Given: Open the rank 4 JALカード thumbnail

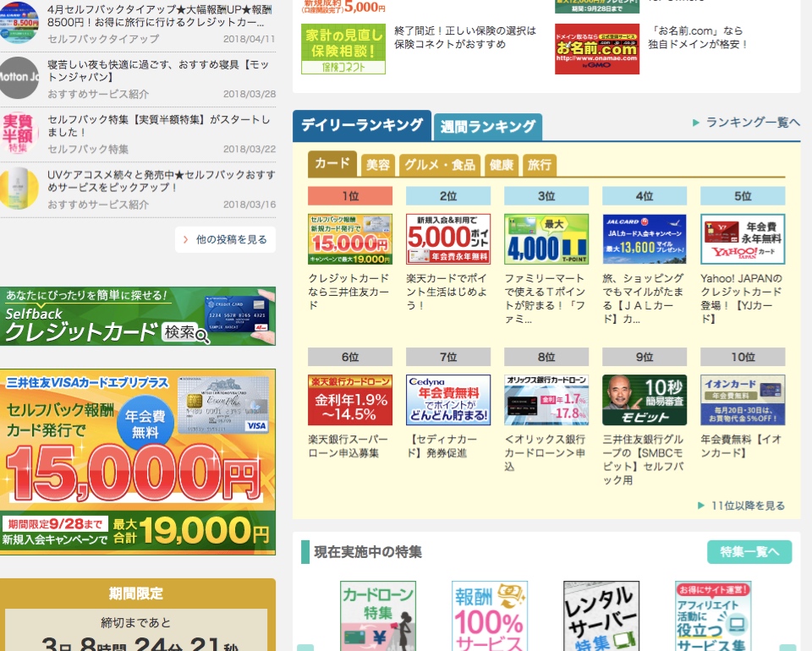Looking at the screenshot, I should [645, 239].
